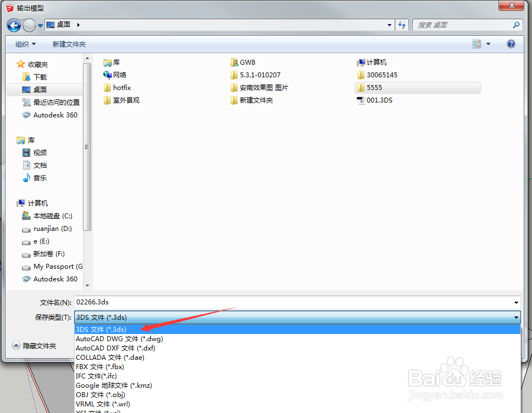The height and width of the screenshot is (413, 532).
Task: Select the hotfix folder
Action: point(117,88)
